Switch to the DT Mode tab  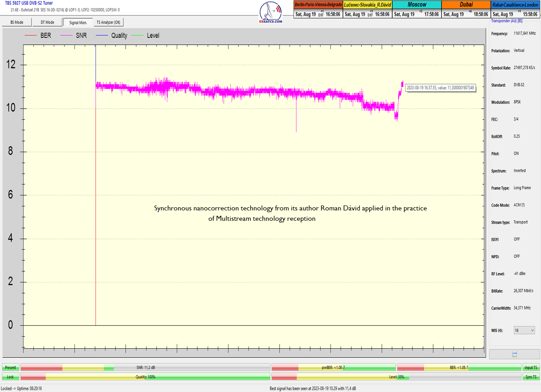coord(47,22)
